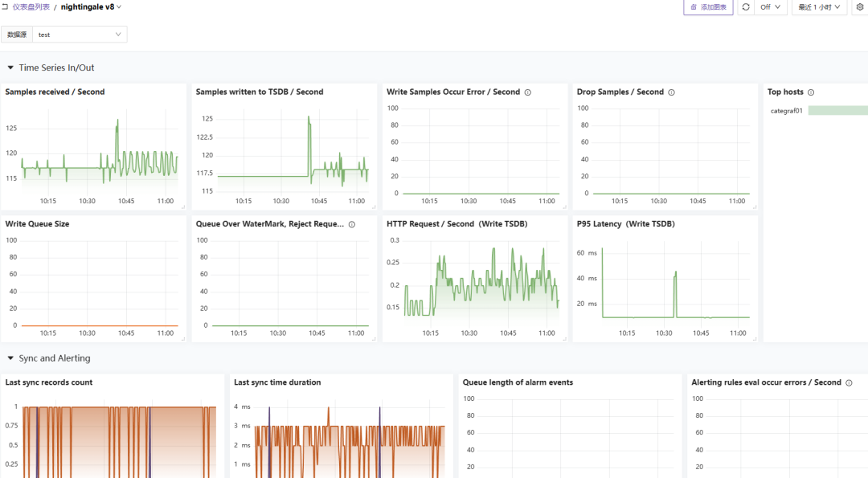Click the Queue length of alarm events title

tap(518, 382)
